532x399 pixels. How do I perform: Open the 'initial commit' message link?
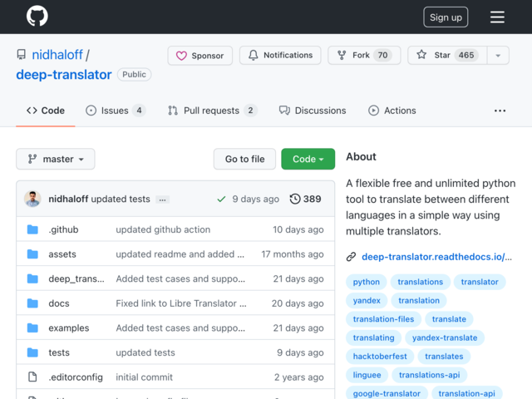(144, 377)
